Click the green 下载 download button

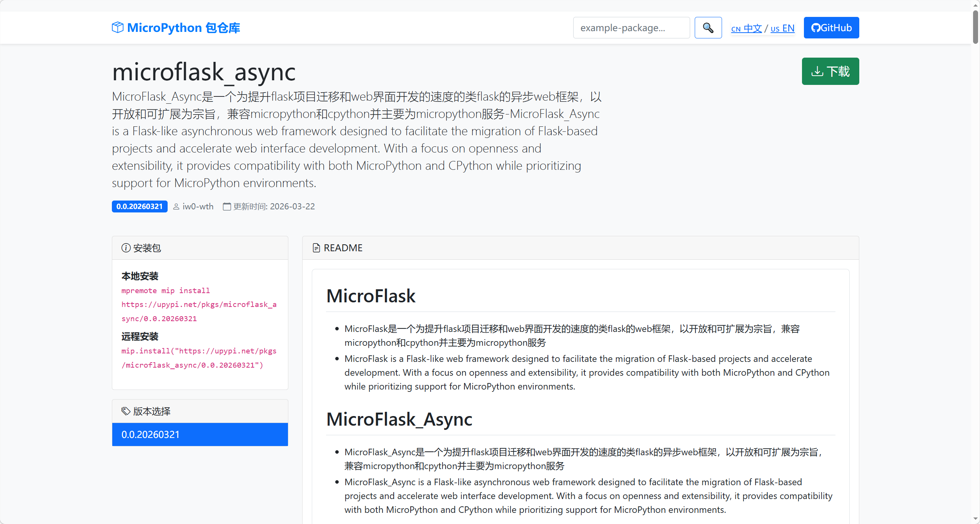tap(830, 71)
